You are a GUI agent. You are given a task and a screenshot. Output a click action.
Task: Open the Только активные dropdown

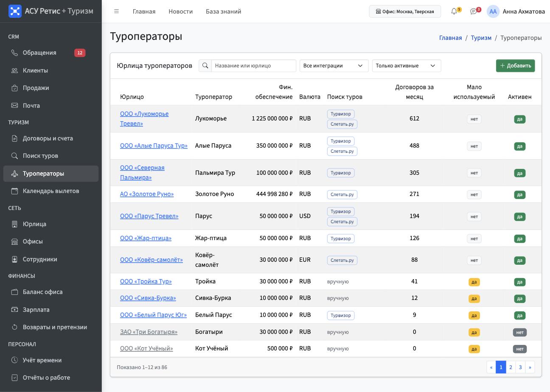coord(407,66)
